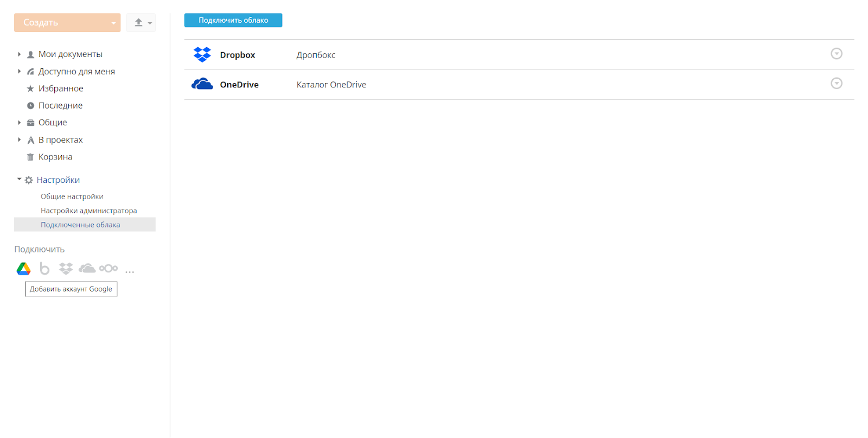The height and width of the screenshot is (438, 868).
Task: Click the Дропбокс folder title
Action: (316, 55)
